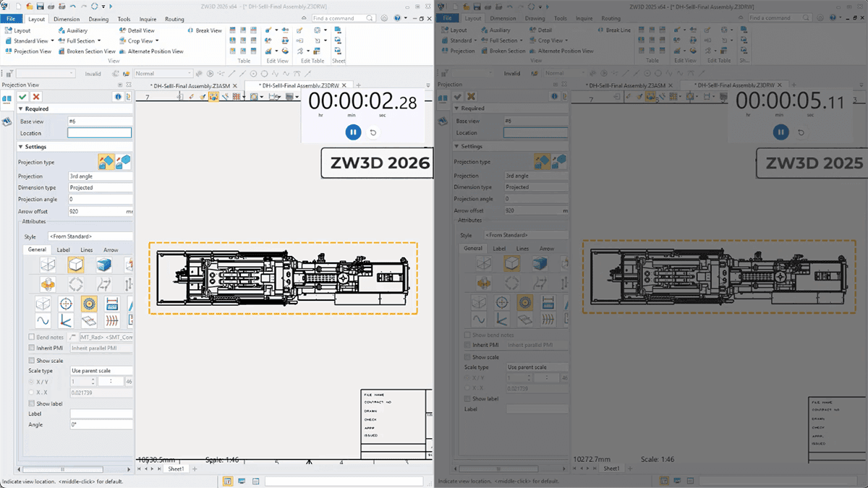Tick Show label checkbox in ZW3D 2026 panel
The width and height of the screenshot is (868, 488).
point(31,403)
